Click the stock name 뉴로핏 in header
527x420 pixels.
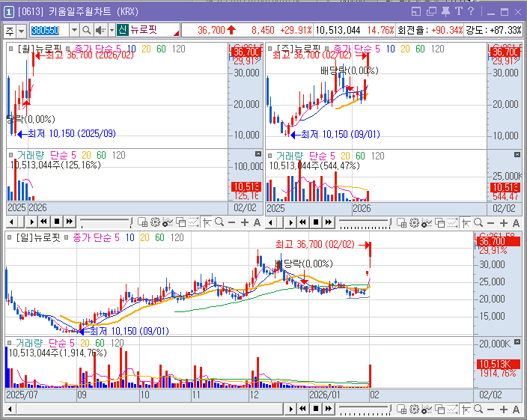[x=144, y=30]
